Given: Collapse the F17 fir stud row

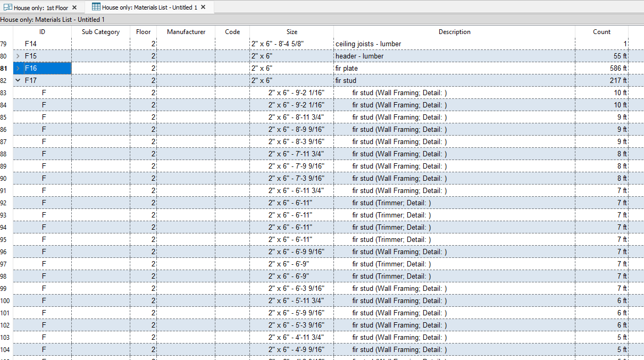Looking at the screenshot, I should (x=18, y=81).
